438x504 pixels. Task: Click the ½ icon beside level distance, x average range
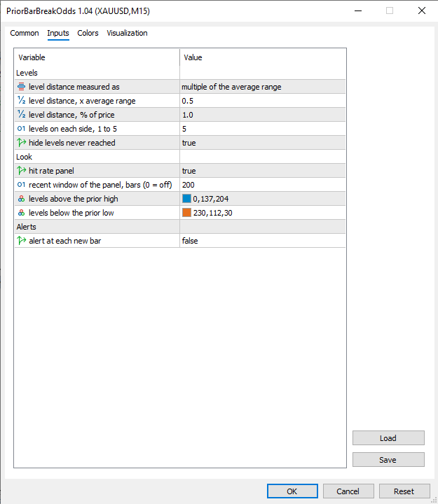coord(21,101)
